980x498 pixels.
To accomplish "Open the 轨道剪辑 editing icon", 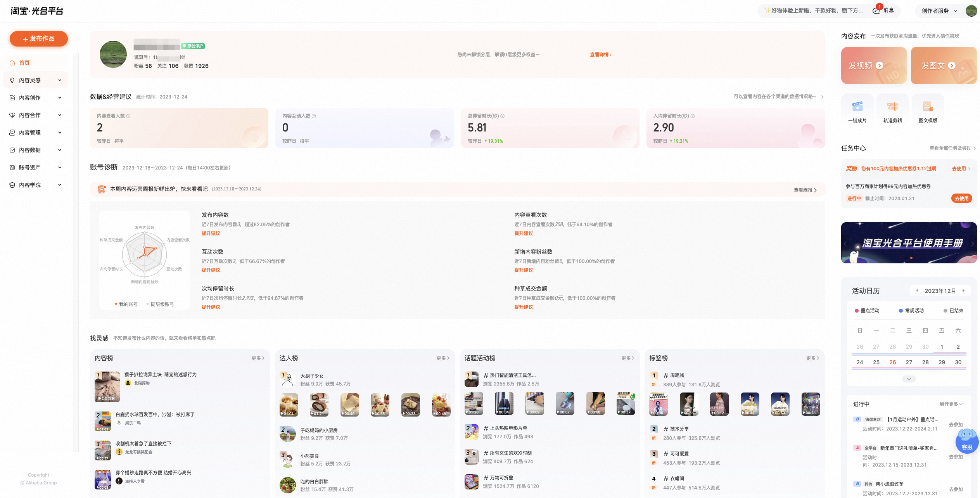I will [892, 106].
